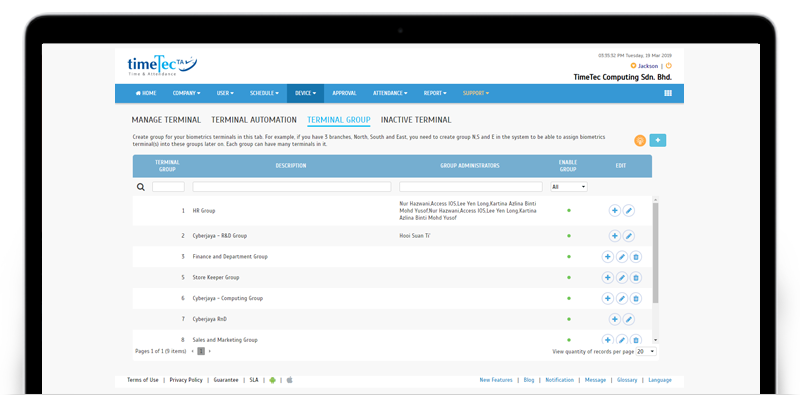
Task: Edit Finance and Department Group pencil icon
Action: (x=622, y=257)
